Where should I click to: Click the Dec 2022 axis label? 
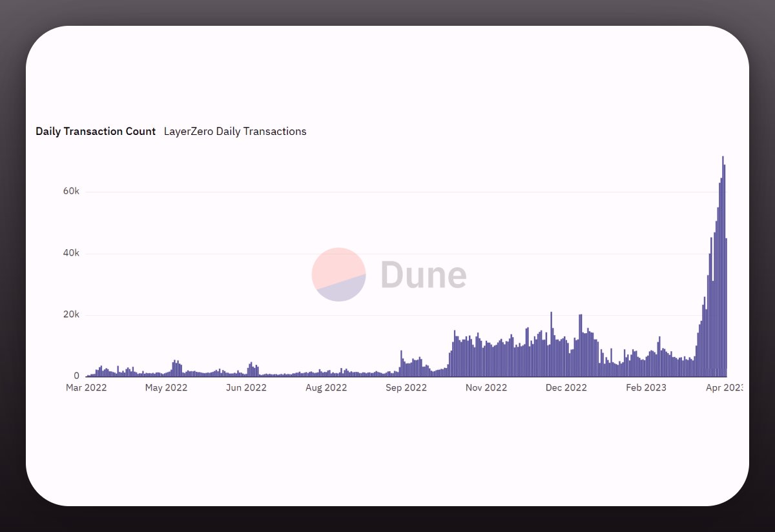(566, 387)
